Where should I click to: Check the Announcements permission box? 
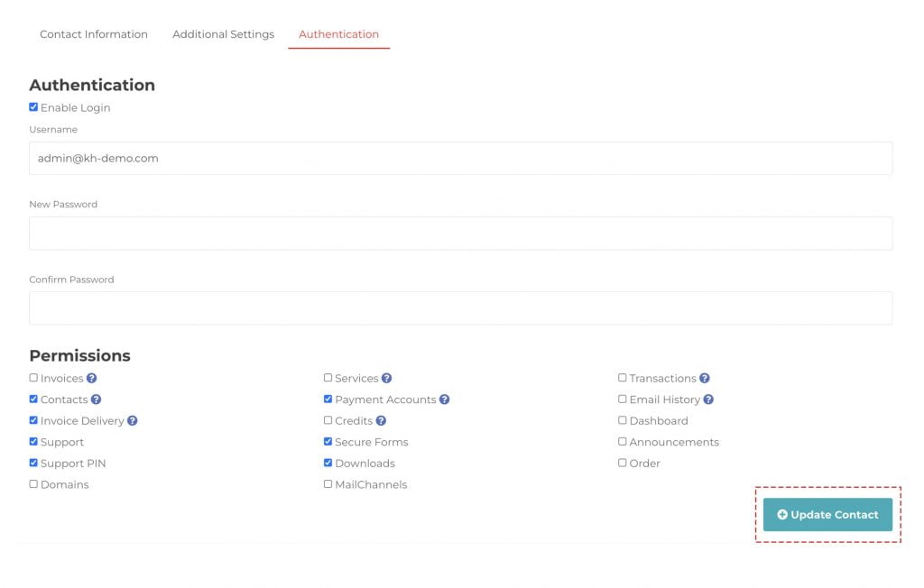(x=623, y=441)
